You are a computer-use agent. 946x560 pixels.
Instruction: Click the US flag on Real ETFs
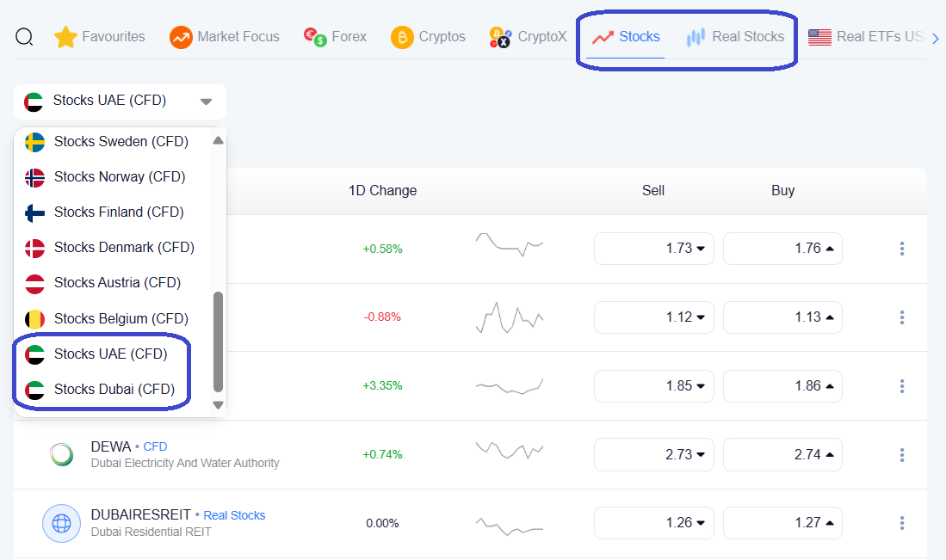click(x=819, y=37)
